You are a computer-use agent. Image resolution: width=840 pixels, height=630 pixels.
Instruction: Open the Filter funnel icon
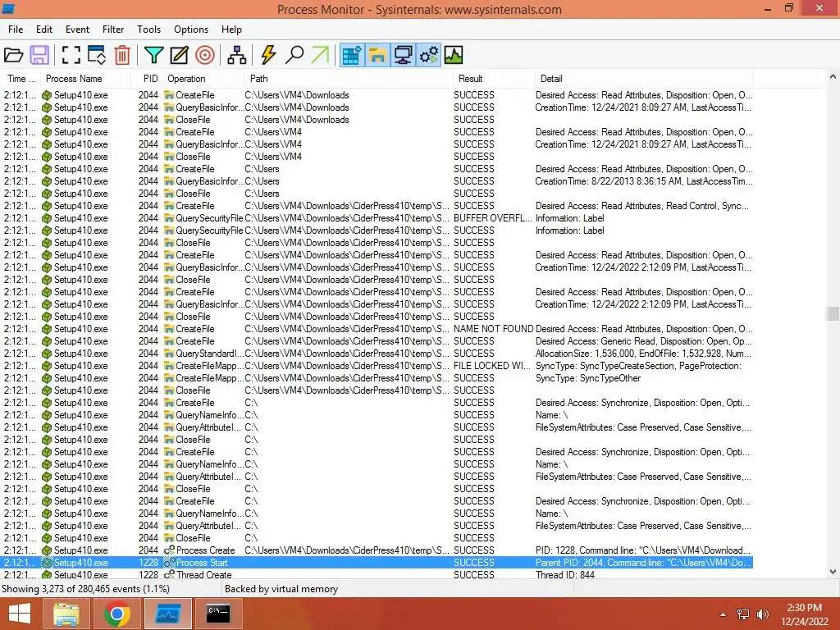click(153, 55)
